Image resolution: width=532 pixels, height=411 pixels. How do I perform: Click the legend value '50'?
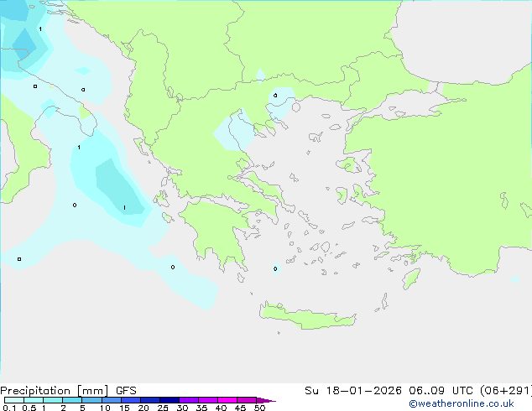pos(259,408)
